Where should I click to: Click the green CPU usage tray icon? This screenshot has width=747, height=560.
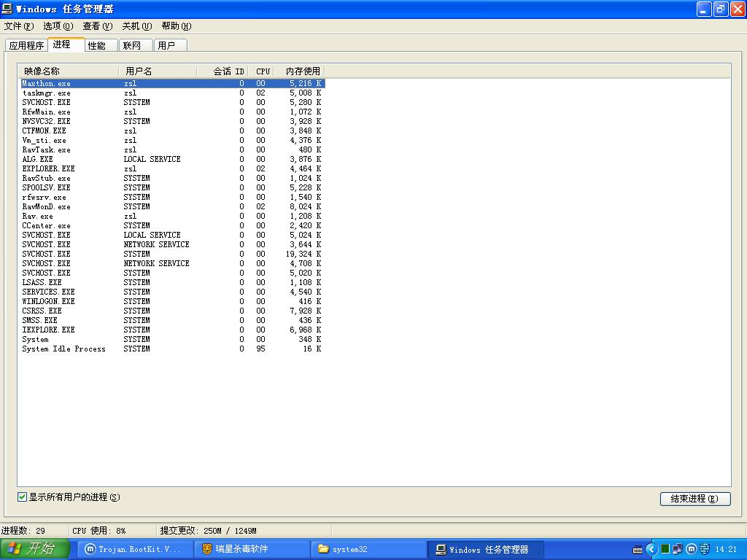(665, 549)
